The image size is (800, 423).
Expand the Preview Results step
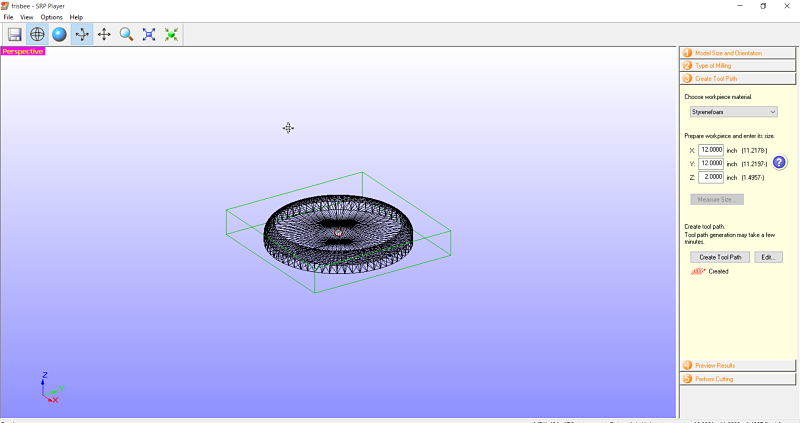coord(738,365)
